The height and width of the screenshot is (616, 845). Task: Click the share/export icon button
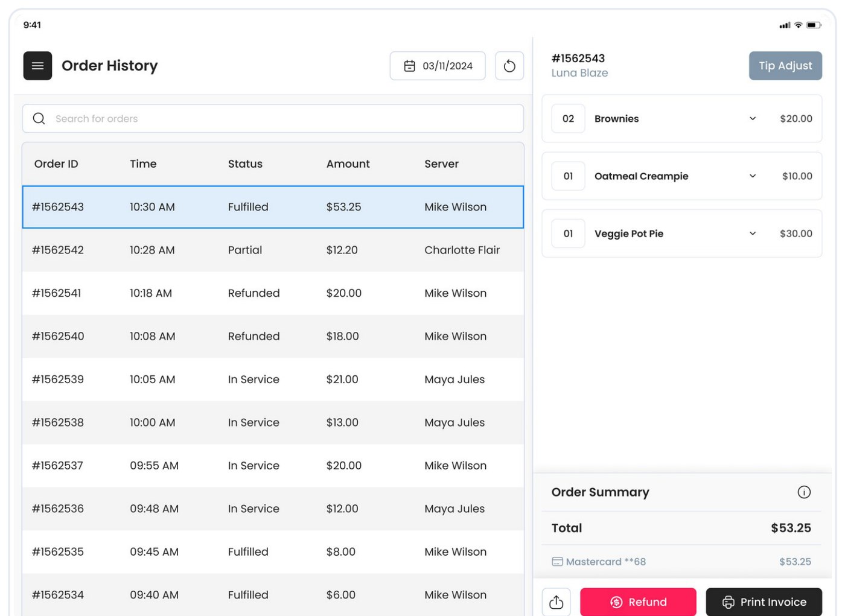click(556, 602)
